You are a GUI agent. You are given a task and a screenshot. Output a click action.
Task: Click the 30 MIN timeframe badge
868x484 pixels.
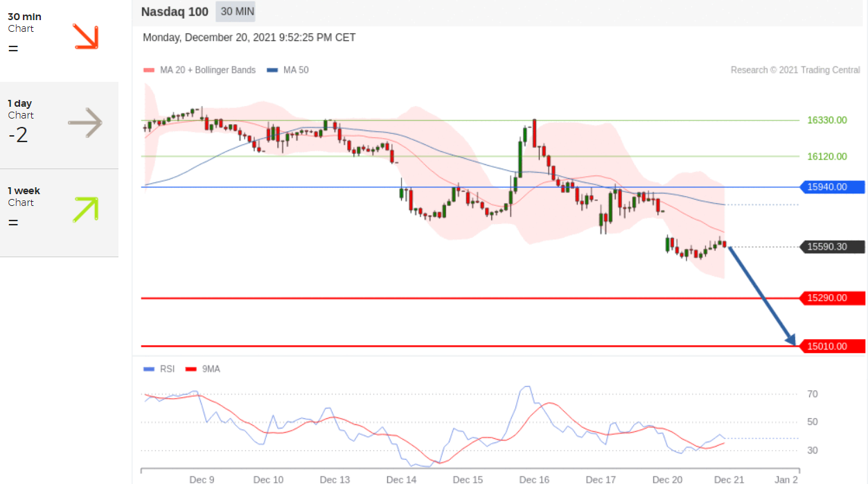(236, 11)
